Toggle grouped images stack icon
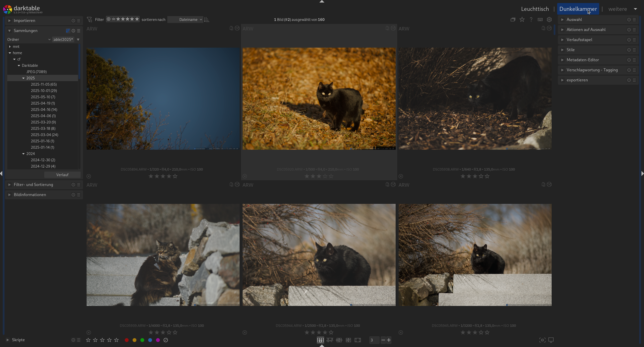This screenshot has width=644, height=347. pos(513,19)
